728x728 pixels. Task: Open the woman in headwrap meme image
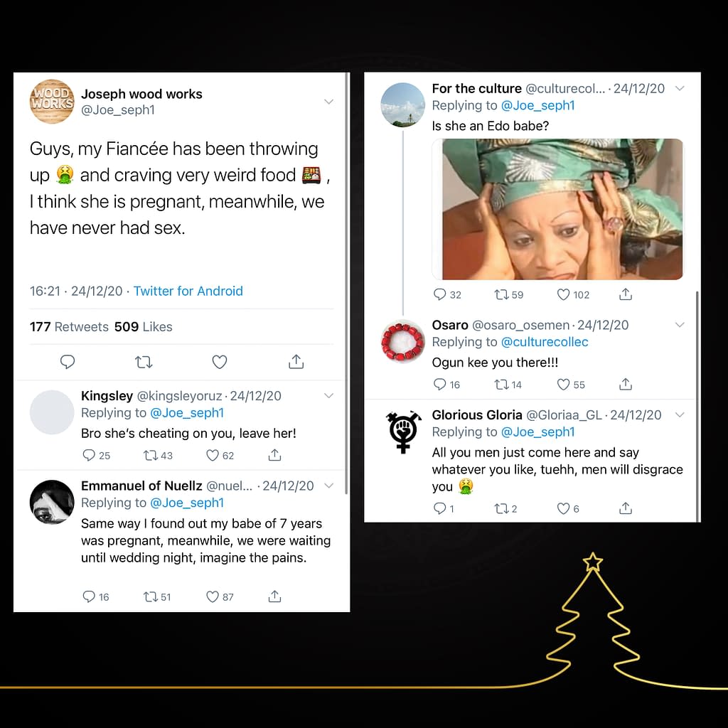pos(558,209)
